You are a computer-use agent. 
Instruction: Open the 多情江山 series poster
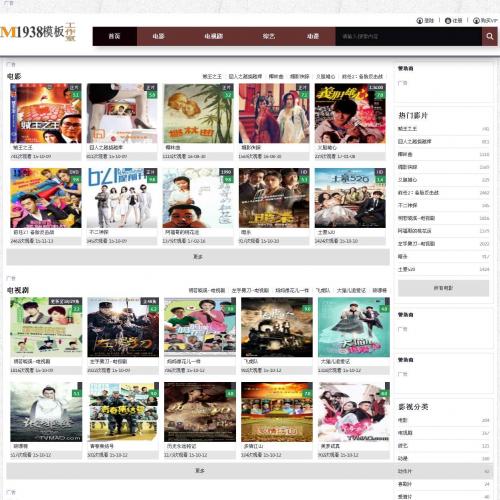point(277,412)
